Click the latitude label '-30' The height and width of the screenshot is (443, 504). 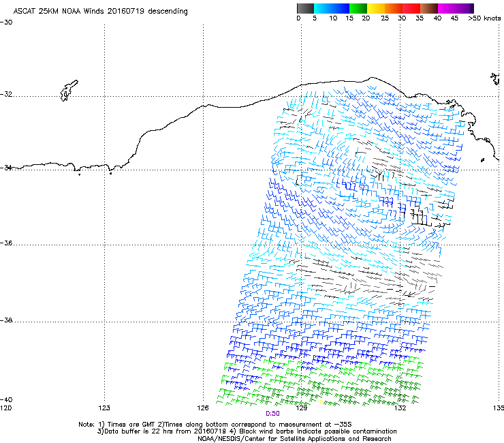(6, 22)
